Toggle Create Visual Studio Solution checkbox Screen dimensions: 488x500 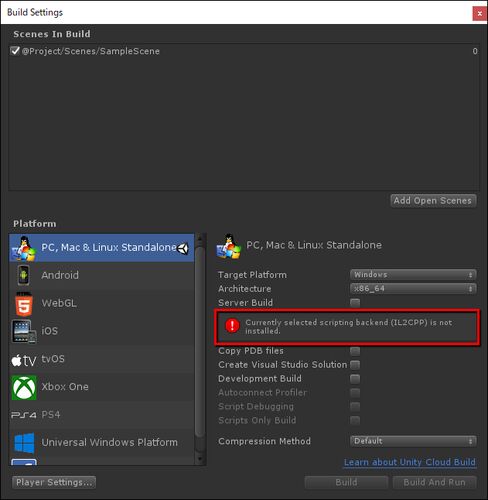[355, 365]
